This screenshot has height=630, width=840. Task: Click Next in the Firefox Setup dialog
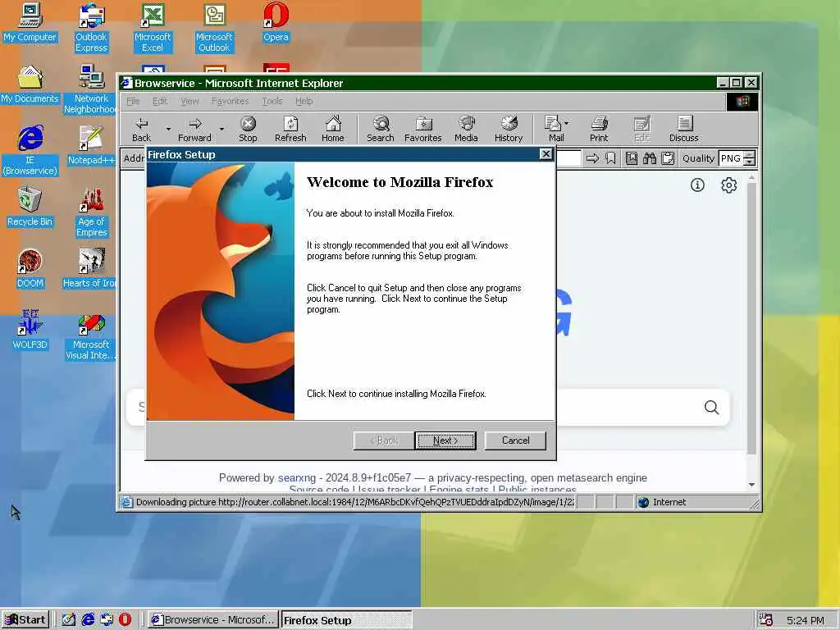pos(445,441)
